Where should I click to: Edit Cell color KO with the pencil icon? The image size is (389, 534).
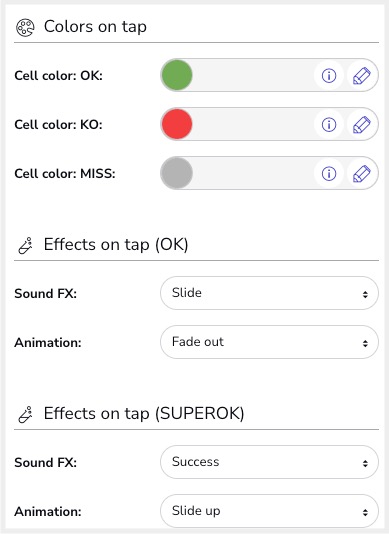coord(361,124)
